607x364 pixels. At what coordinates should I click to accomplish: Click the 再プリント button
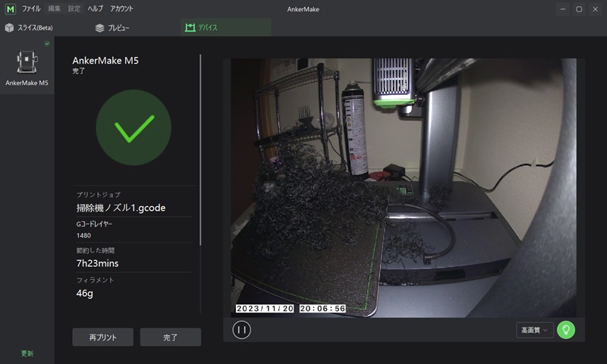pyautogui.click(x=103, y=337)
